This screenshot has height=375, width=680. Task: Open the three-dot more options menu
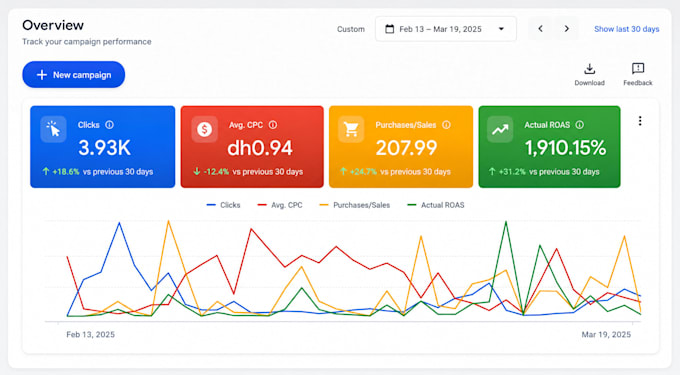pyautogui.click(x=640, y=121)
